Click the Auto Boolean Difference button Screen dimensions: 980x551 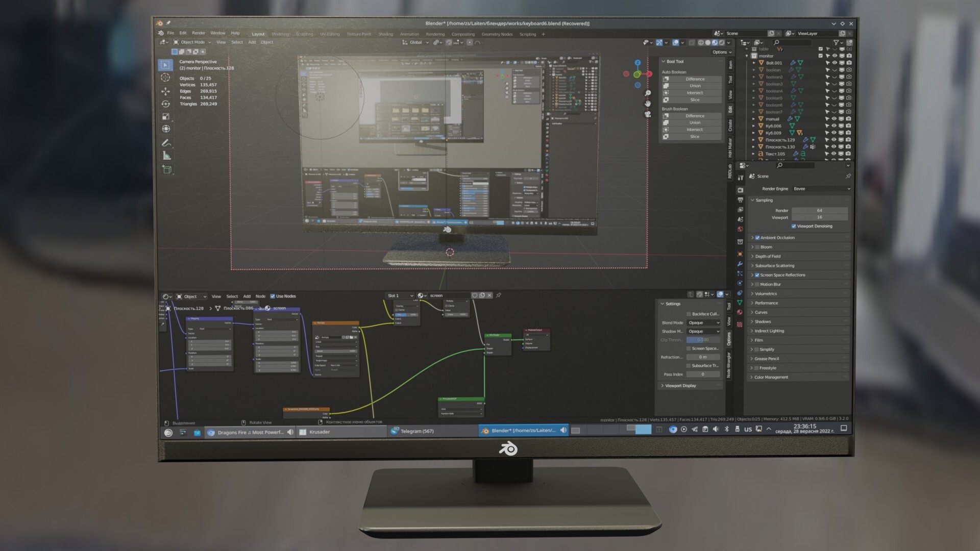click(x=695, y=79)
